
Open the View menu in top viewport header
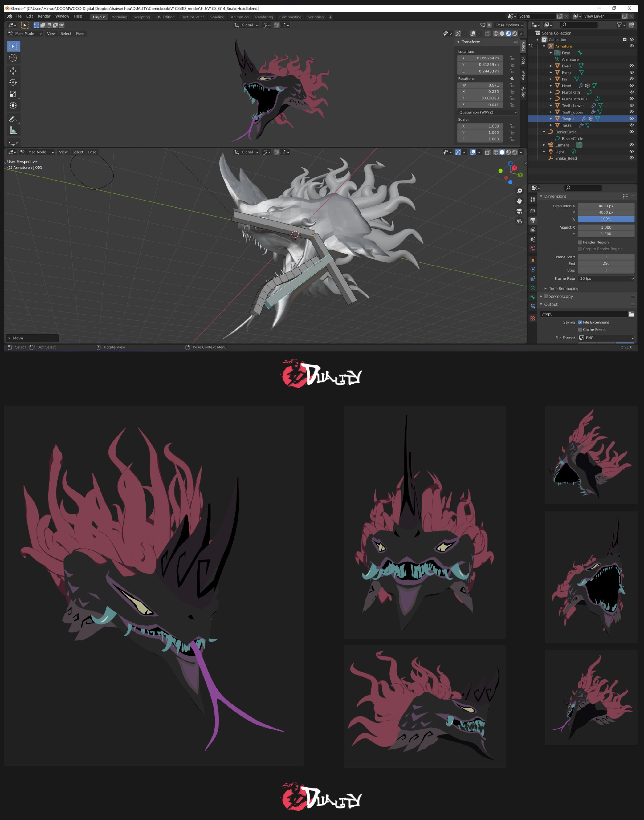[51, 34]
